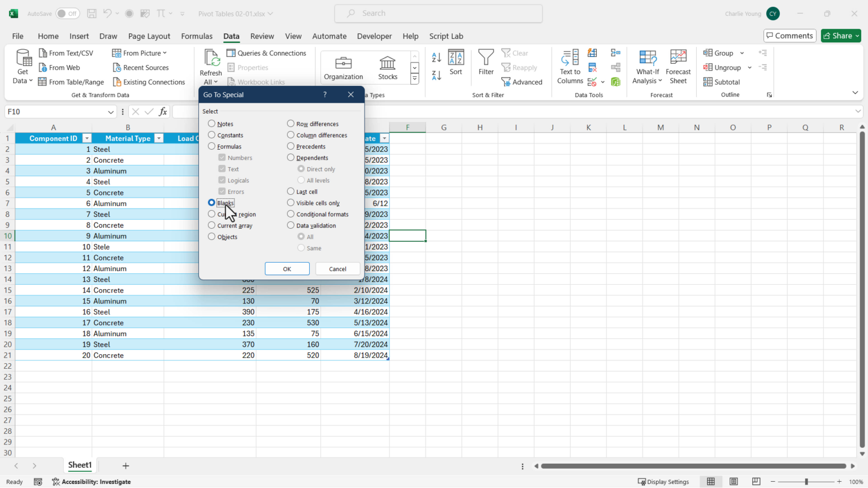Open the Page Layout tab

(149, 36)
